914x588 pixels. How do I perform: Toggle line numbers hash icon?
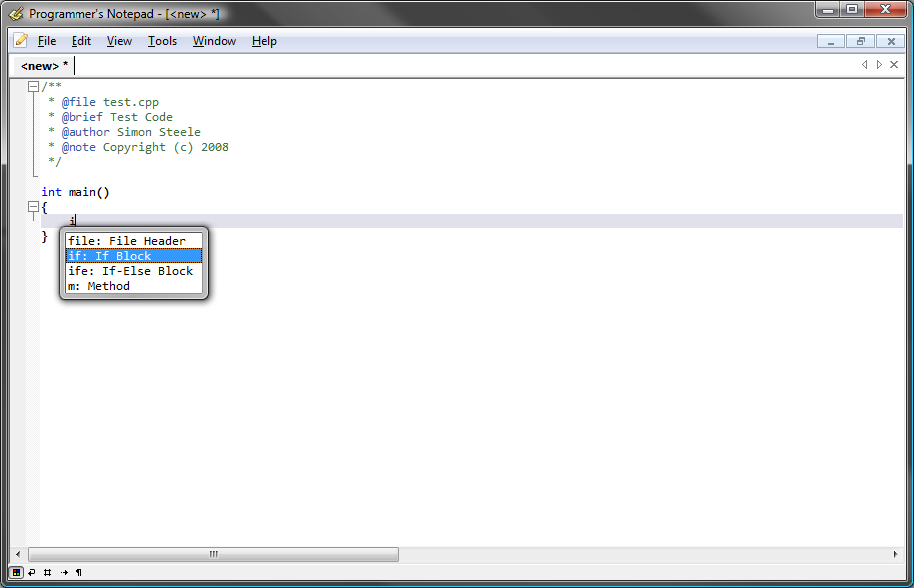[x=48, y=573]
